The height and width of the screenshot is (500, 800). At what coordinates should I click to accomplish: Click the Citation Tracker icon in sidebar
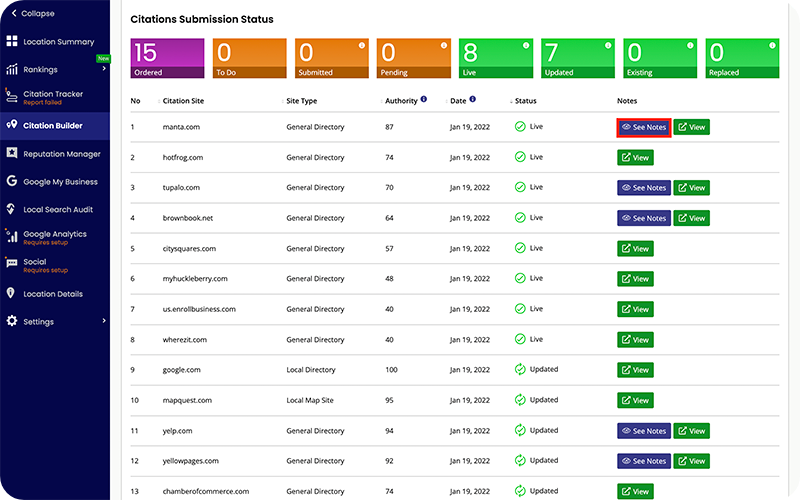click(12, 97)
